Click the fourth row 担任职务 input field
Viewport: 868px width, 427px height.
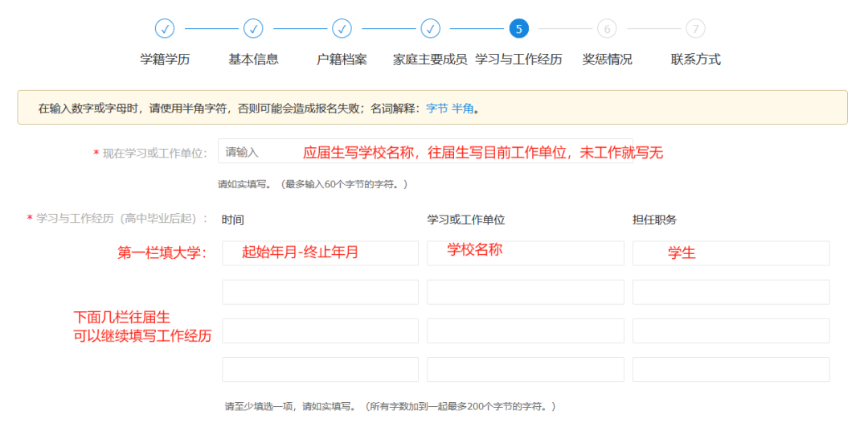(x=731, y=369)
